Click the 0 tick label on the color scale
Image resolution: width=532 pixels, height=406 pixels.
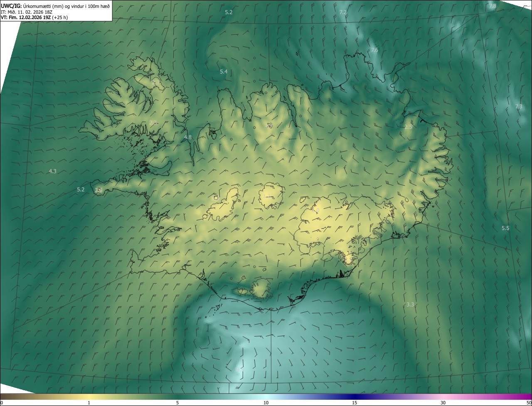point(2,403)
